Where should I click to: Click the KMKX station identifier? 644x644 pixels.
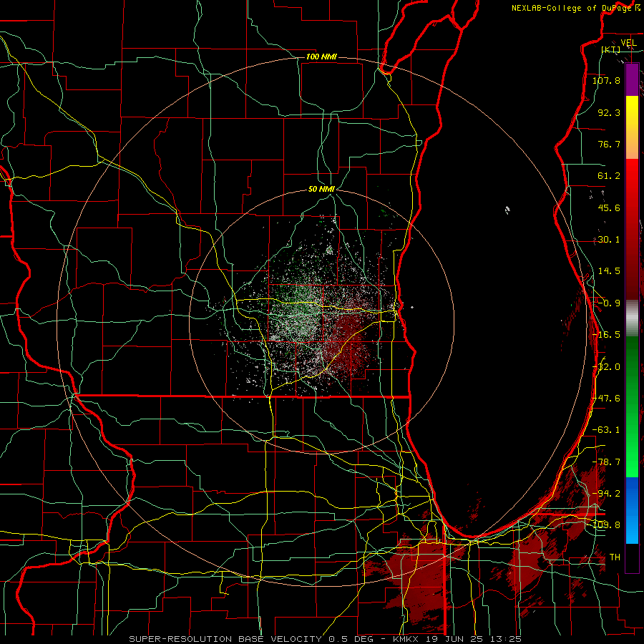point(406,639)
